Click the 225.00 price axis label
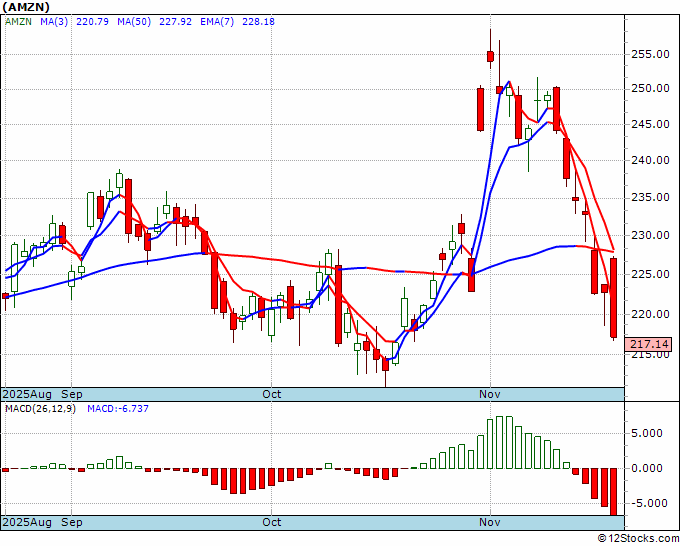Image resolution: width=680 pixels, height=546 pixels. [x=649, y=274]
